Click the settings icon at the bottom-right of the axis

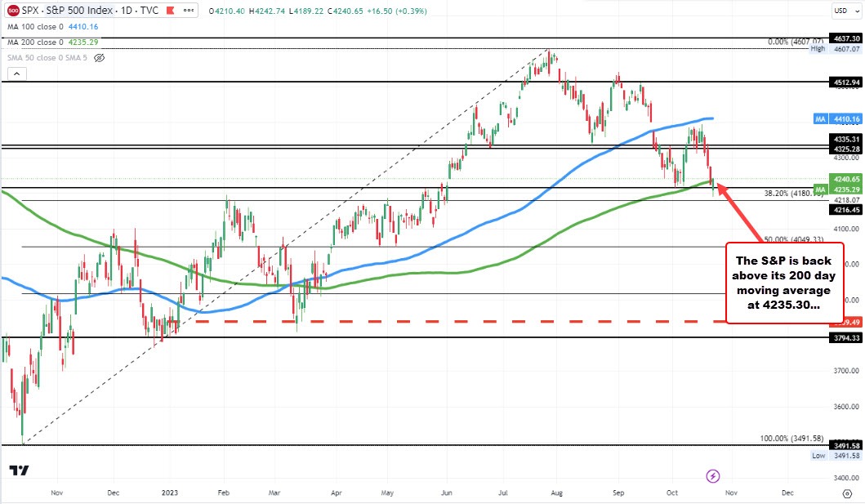tap(848, 494)
